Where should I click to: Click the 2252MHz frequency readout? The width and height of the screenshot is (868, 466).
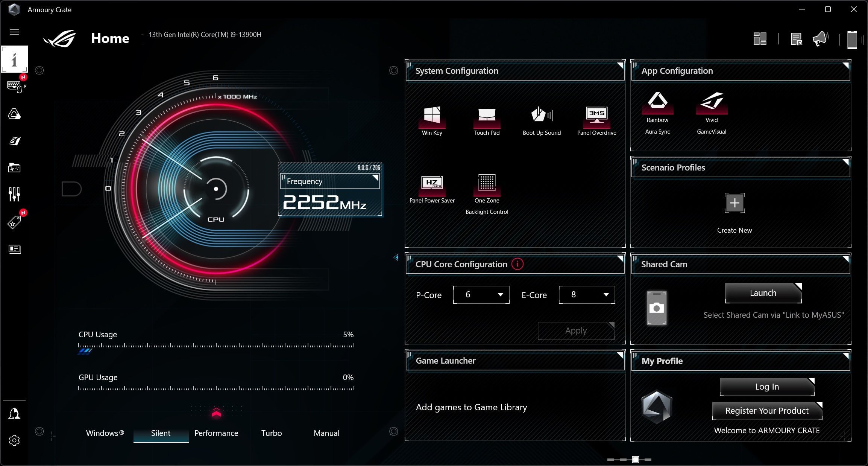point(325,202)
